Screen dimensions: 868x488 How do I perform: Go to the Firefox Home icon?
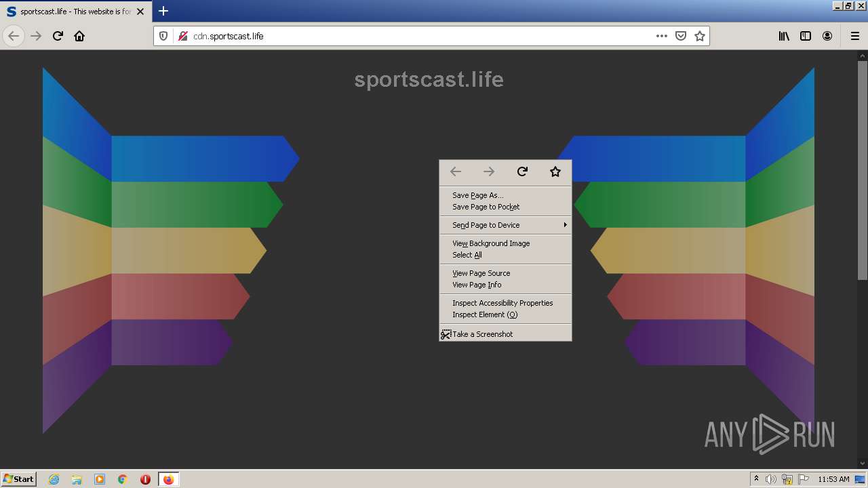(79, 36)
